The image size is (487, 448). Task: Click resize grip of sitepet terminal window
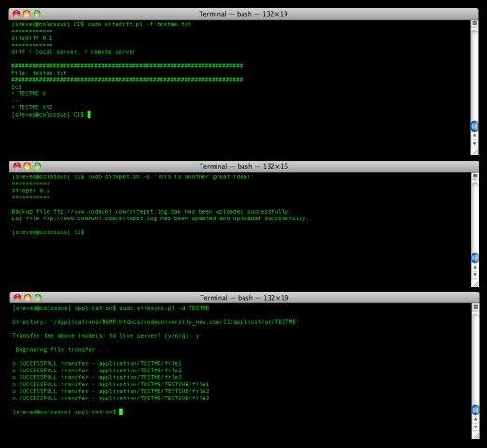pos(475,283)
